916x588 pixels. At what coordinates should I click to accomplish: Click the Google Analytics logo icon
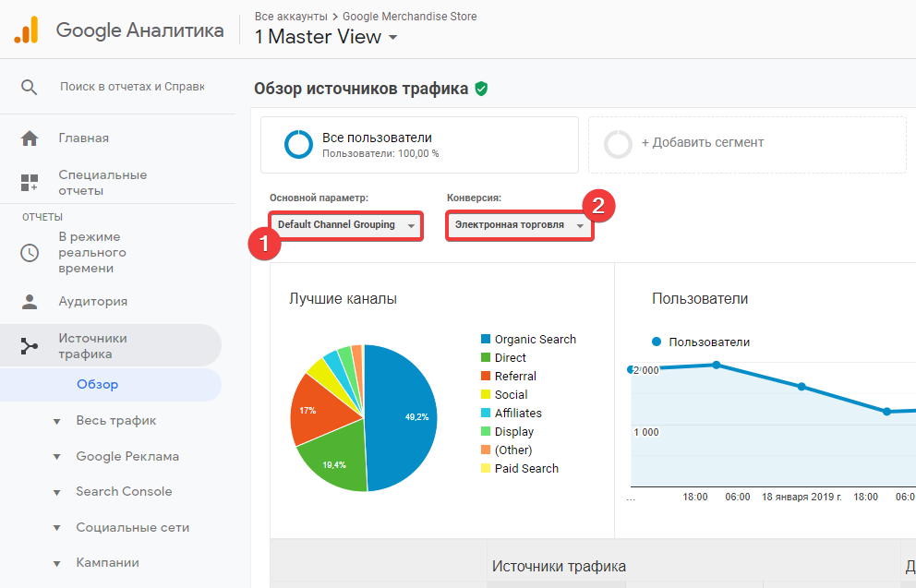point(26,30)
